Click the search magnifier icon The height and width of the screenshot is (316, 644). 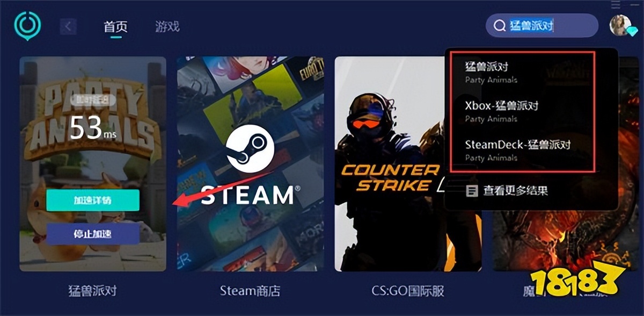[x=500, y=26]
